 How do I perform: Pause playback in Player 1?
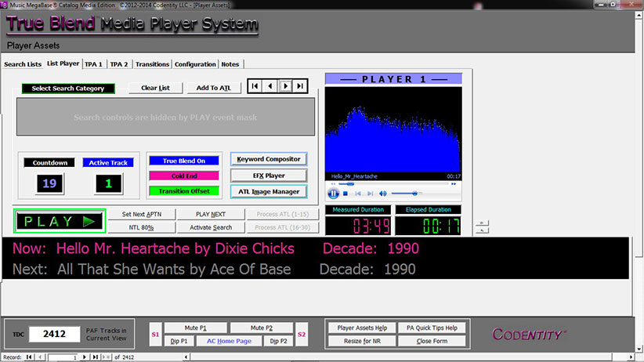tap(334, 193)
